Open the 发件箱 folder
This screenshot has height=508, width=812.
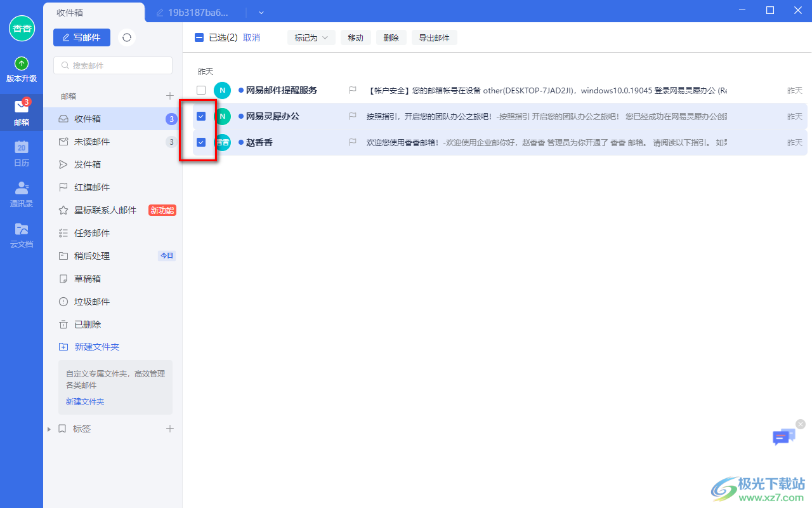pos(113,164)
